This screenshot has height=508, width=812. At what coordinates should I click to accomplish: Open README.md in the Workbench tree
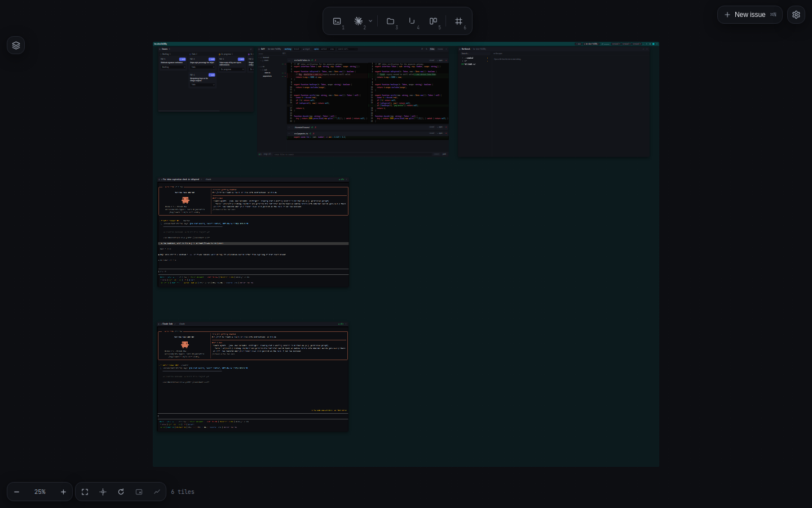pos(470,64)
